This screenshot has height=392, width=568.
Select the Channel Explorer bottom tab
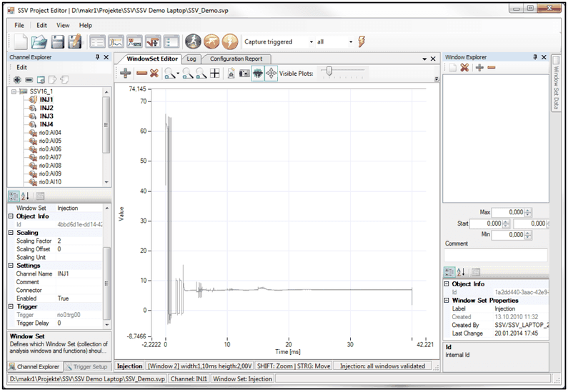coord(35,367)
